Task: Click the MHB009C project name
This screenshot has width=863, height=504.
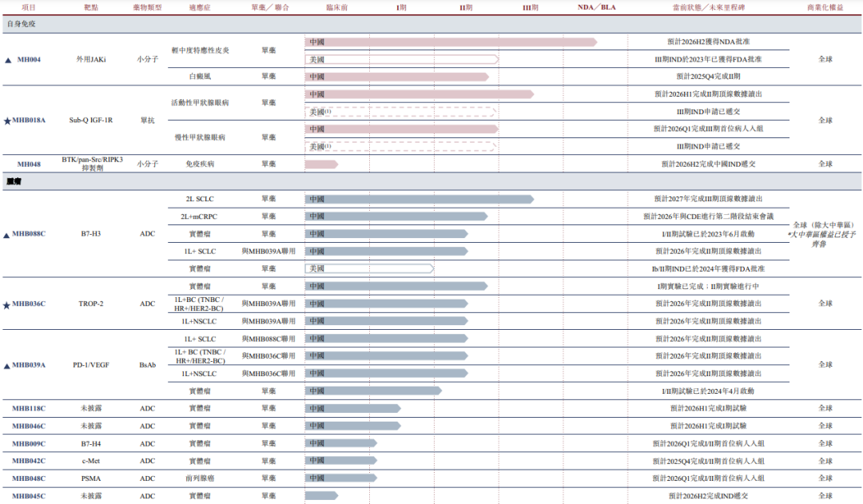Action: click(x=29, y=443)
